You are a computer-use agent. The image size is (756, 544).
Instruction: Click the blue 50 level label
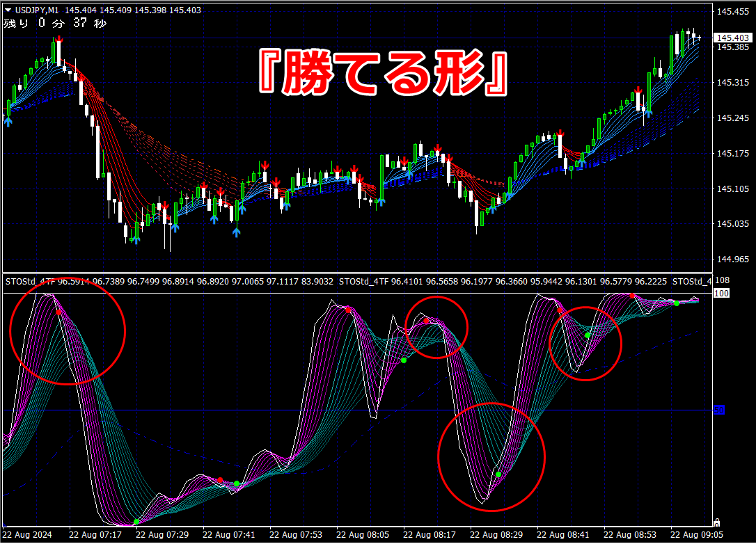(719, 410)
